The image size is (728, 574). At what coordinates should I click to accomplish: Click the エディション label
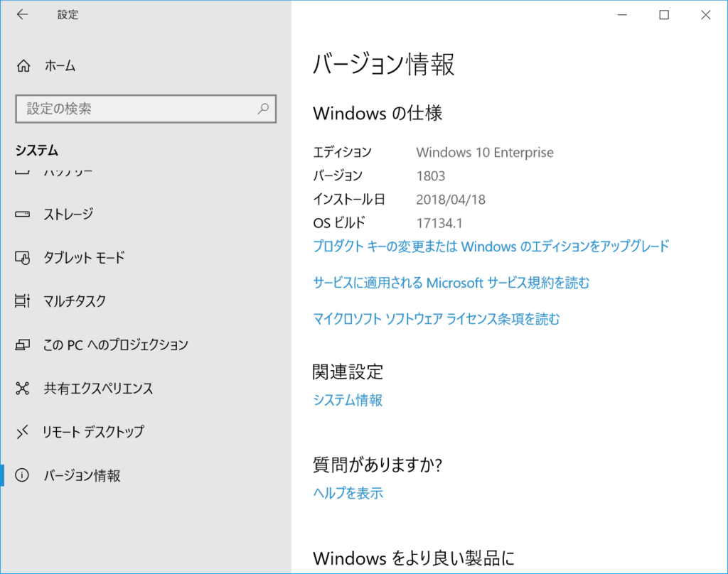[x=342, y=152]
